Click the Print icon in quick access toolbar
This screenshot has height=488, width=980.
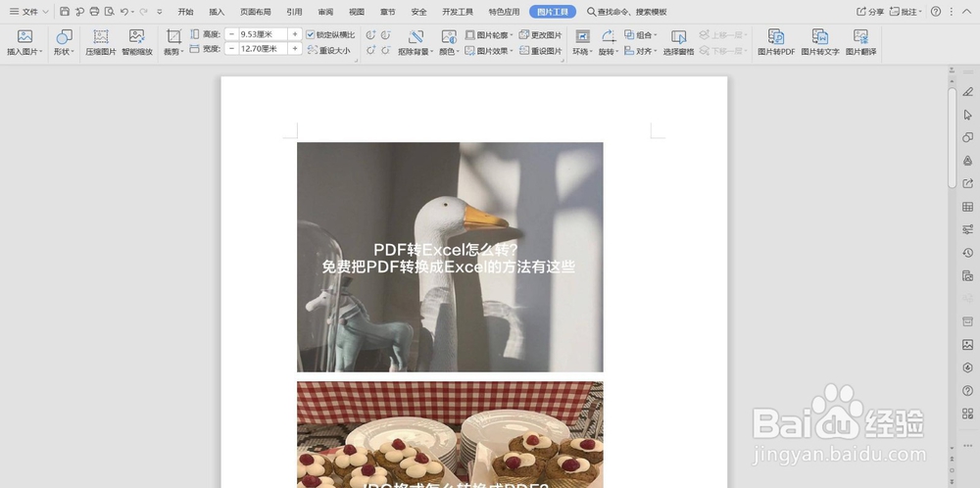(x=94, y=11)
